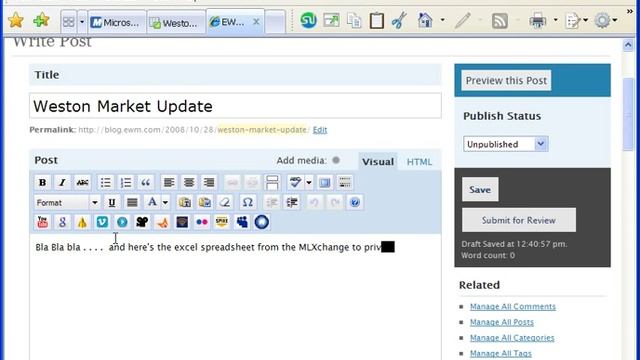Print the page with printer icon
Screen dimensions: 640x360
pyautogui.click(x=538, y=20)
